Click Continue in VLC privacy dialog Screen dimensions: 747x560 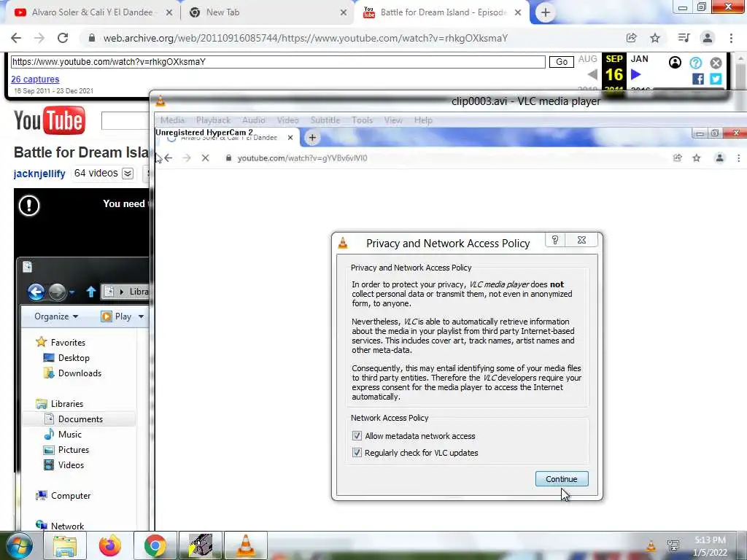562,479
